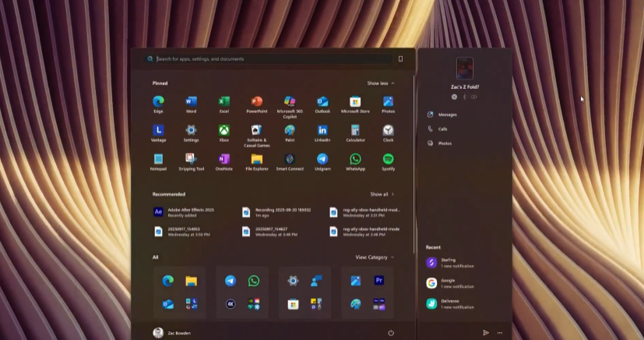Image resolution: width=644 pixels, height=340 pixels.
Task: Launch PowerPoint from pinned apps
Action: [x=257, y=104]
